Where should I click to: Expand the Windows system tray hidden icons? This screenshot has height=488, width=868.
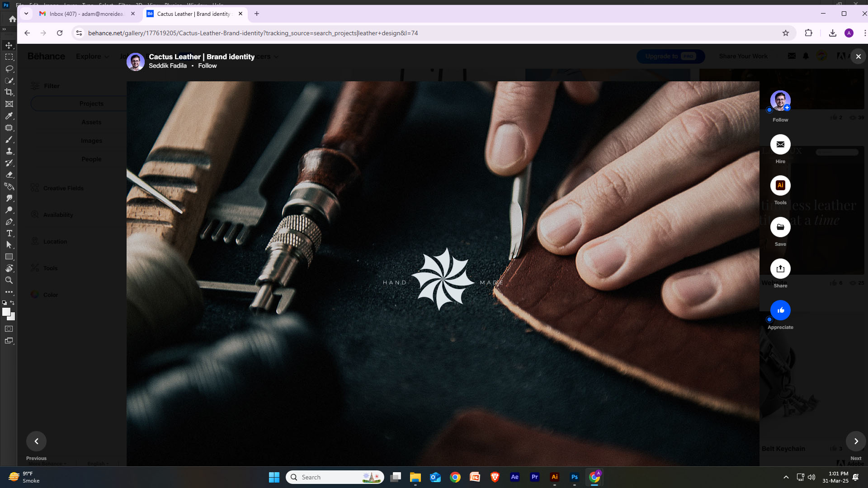coord(786,477)
